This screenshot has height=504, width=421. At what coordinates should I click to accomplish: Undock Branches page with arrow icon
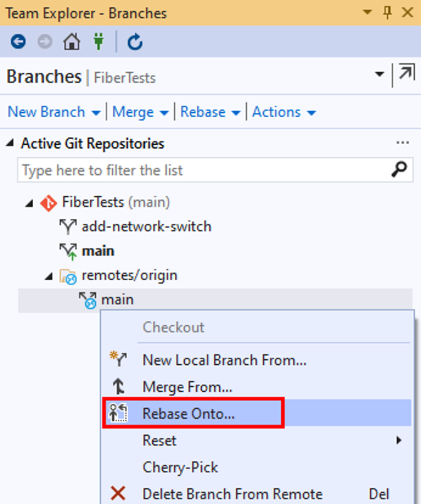coord(407,72)
